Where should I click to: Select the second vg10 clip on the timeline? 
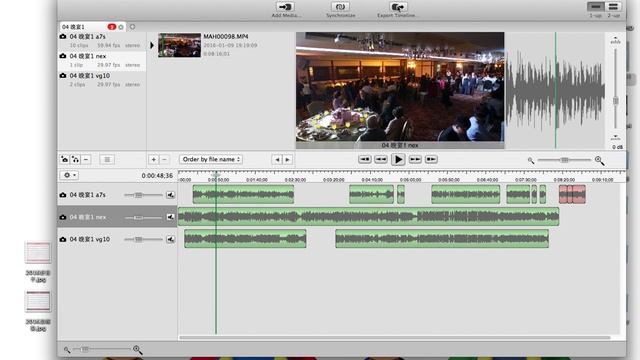click(442, 238)
